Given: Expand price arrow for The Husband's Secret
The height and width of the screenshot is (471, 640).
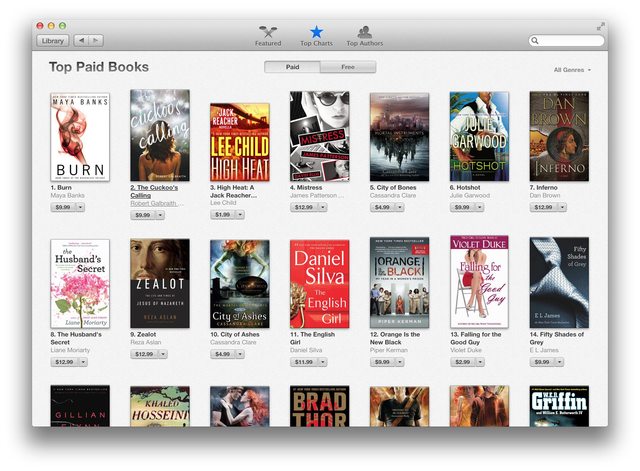Looking at the screenshot, I should (x=83, y=362).
